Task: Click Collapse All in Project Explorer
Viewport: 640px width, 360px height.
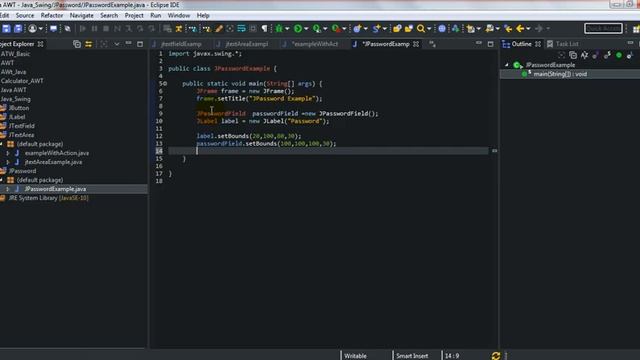Action: tap(77, 44)
